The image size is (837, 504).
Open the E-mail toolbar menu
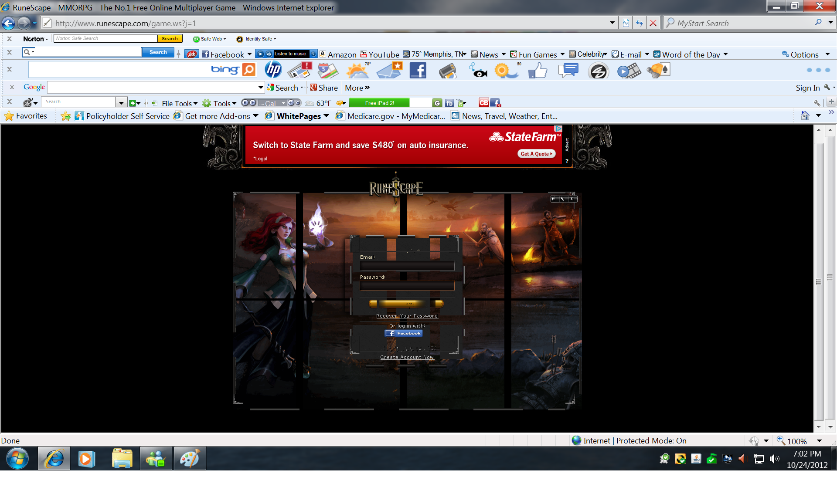click(630, 54)
